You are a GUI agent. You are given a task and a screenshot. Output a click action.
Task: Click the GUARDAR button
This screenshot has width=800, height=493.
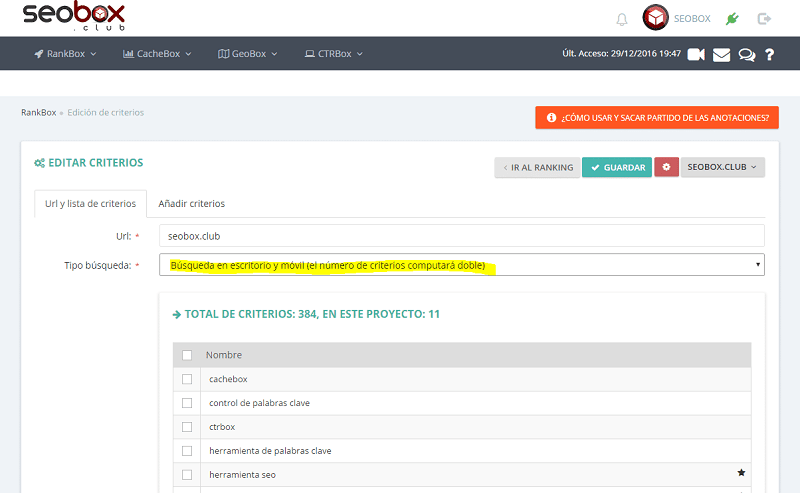(x=617, y=167)
